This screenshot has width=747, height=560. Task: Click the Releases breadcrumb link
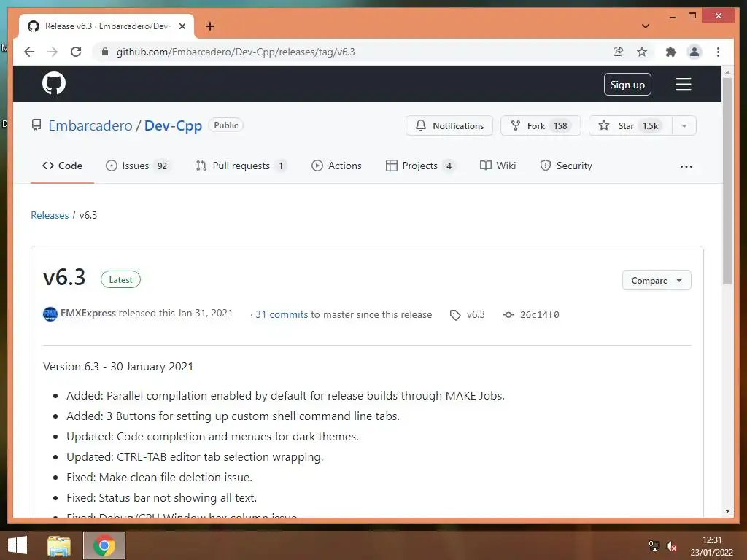coord(50,215)
